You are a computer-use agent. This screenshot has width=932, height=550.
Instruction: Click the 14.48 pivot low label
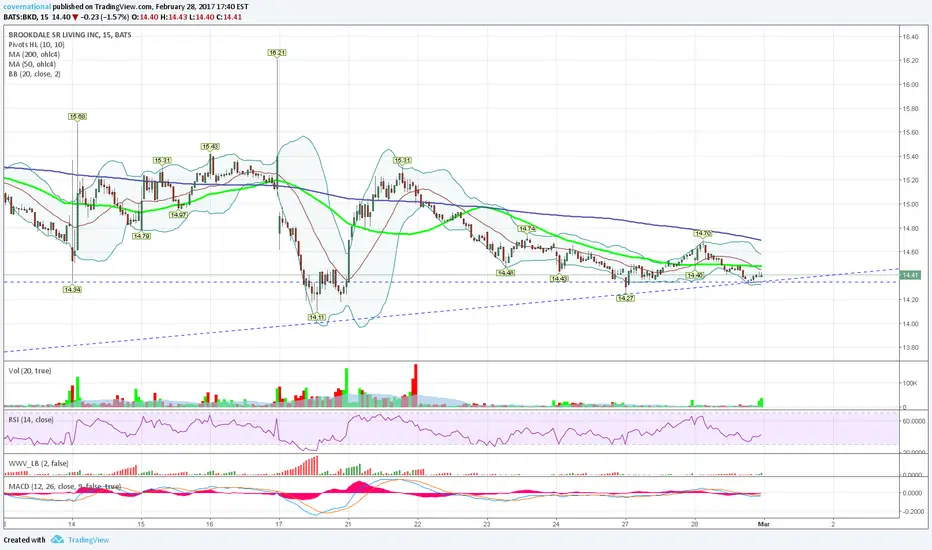click(505, 272)
